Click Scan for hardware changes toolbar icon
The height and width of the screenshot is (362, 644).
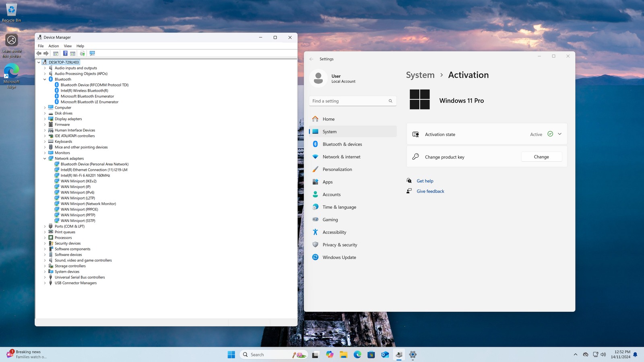pos(92,53)
